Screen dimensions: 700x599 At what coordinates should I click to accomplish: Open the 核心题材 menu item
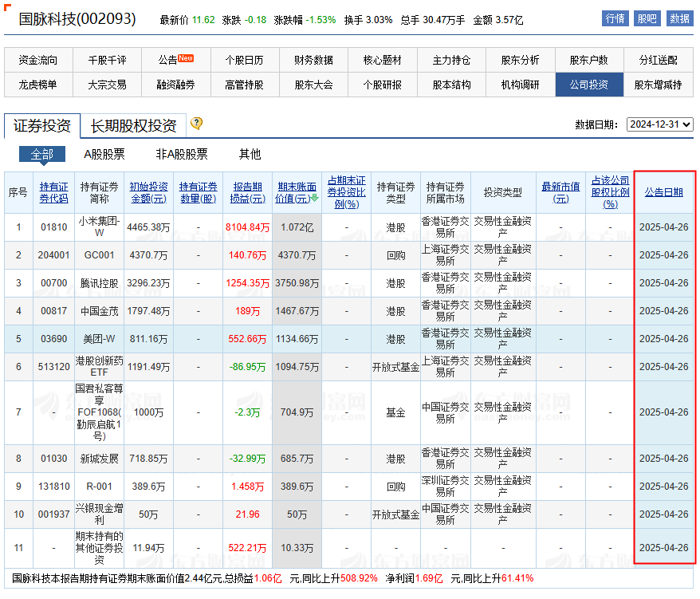[383, 61]
